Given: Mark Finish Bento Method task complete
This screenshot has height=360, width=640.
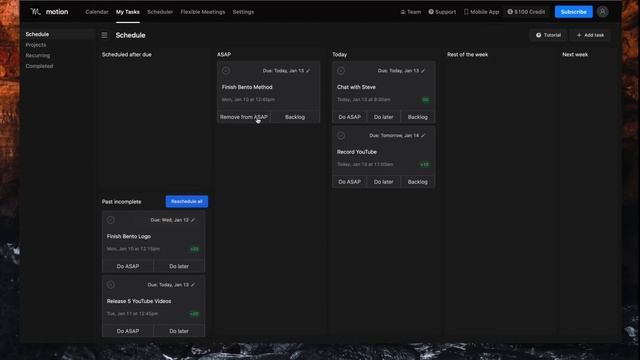Looking at the screenshot, I should pyautogui.click(x=226, y=71).
